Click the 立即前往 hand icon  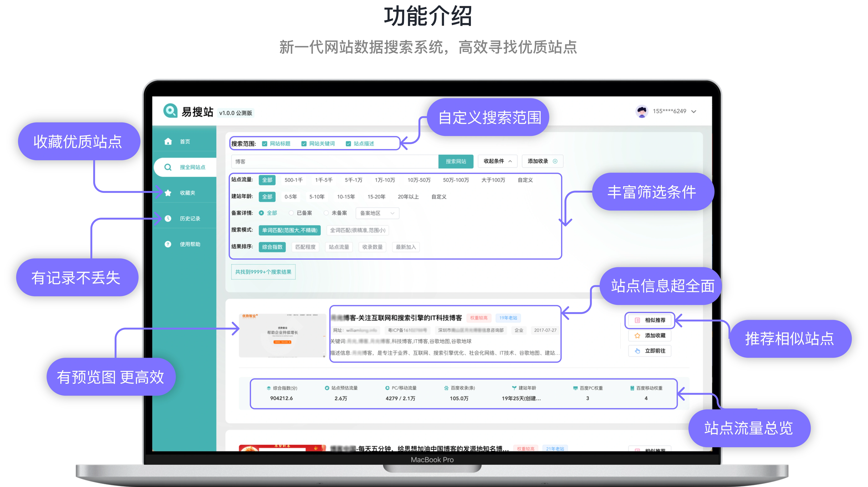coord(637,351)
